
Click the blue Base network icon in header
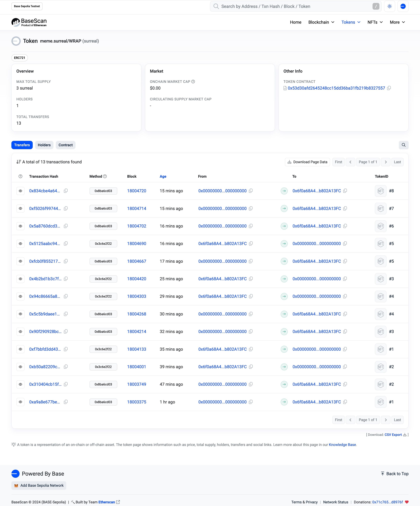(x=403, y=7)
